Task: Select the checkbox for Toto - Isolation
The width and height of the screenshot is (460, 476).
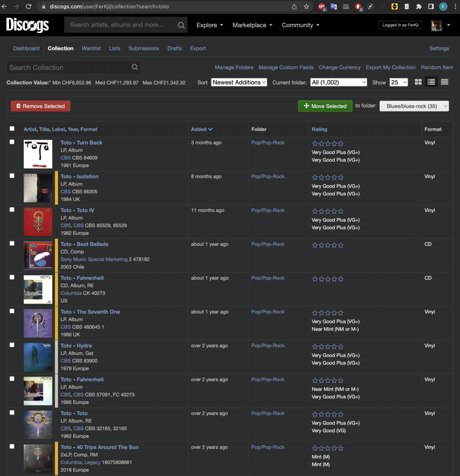Action: click(x=12, y=176)
